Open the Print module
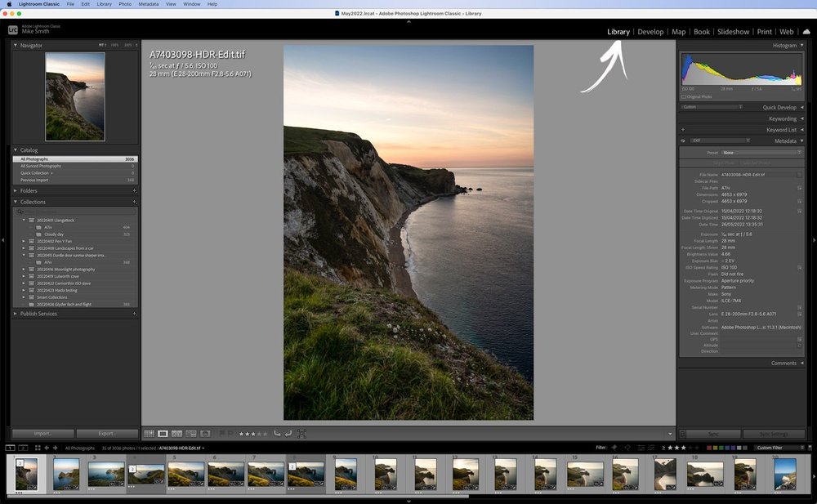 [x=765, y=32]
